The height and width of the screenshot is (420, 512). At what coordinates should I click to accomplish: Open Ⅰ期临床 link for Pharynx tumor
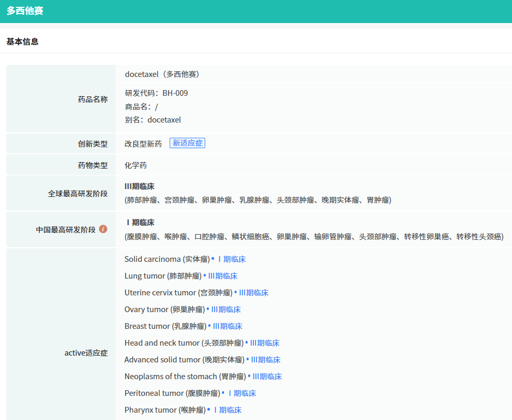[227, 410]
